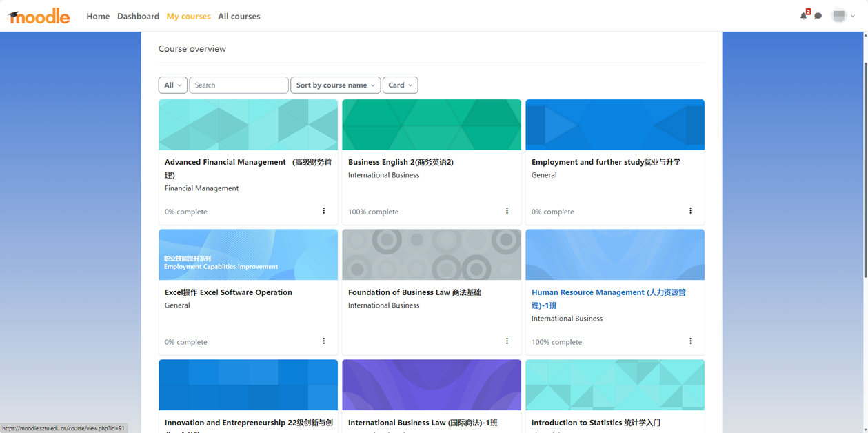Open the messaging chat bubble icon
This screenshot has height=433, width=868.
coord(818,16)
